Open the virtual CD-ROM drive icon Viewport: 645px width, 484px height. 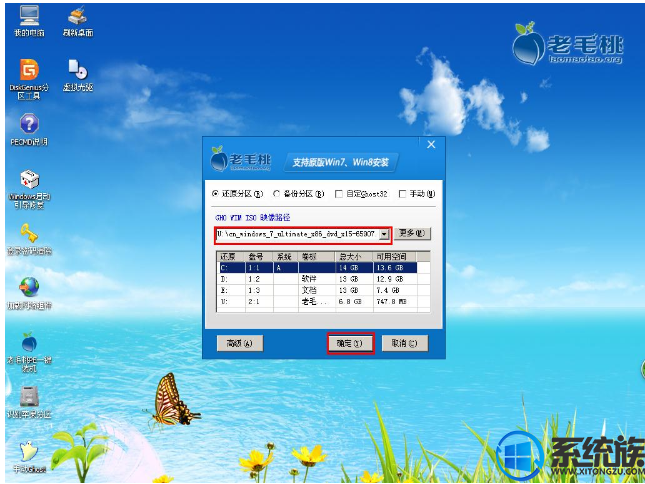[x=78, y=75]
